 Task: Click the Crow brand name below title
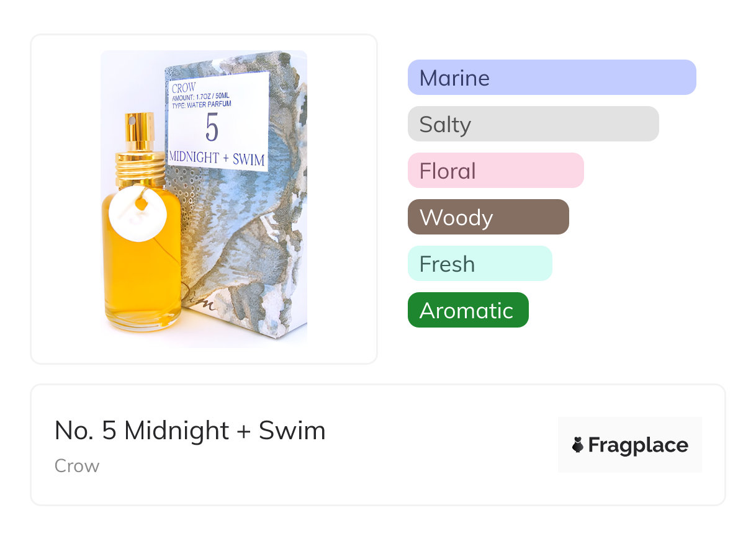pyautogui.click(x=77, y=466)
